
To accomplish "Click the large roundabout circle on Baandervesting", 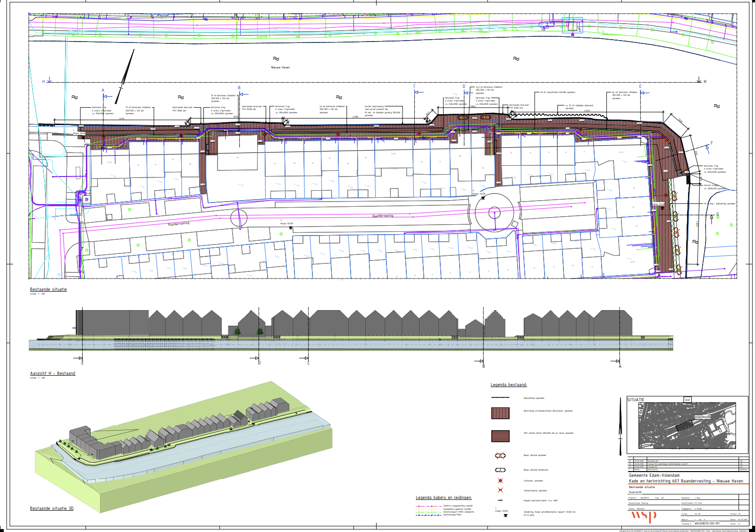I will (494, 213).
